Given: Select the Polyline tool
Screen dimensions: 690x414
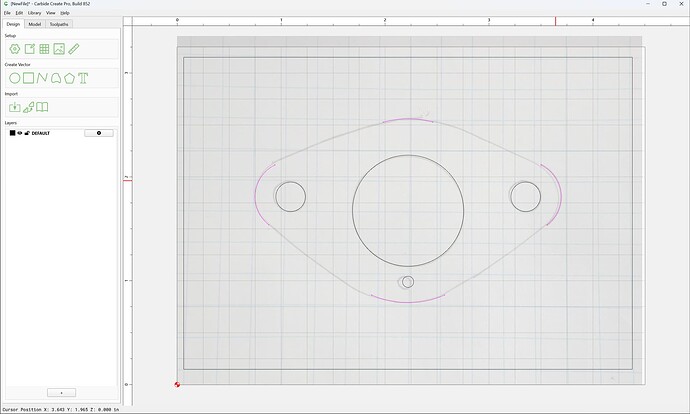Looking at the screenshot, I should pos(42,78).
